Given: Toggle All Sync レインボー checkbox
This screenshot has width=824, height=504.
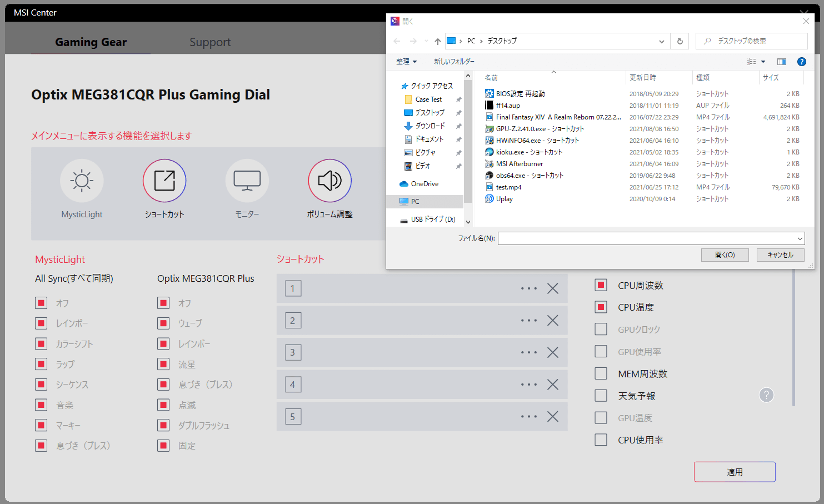Looking at the screenshot, I should click(41, 323).
